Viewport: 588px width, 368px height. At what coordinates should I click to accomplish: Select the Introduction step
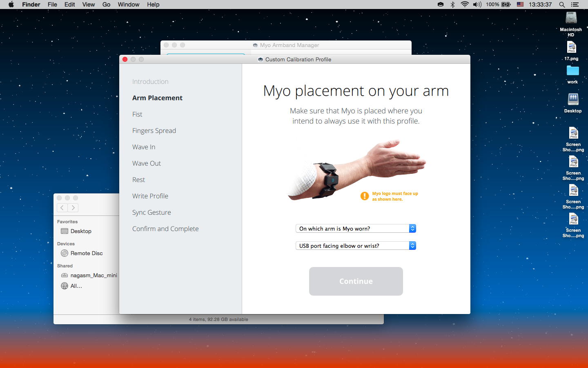(150, 81)
